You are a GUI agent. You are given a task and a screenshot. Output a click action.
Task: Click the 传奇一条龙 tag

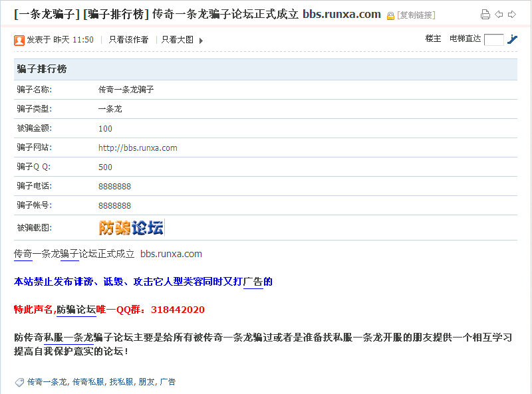[x=47, y=382]
